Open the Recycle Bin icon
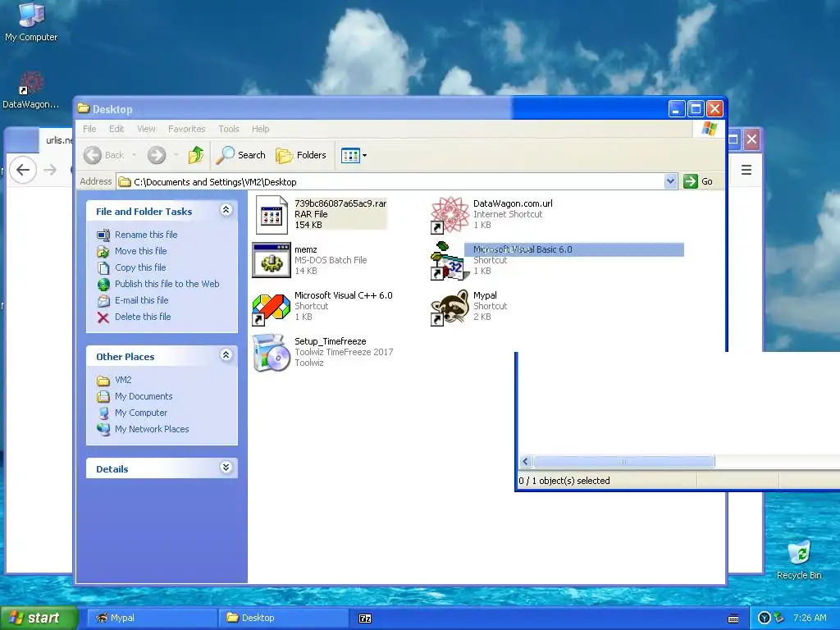The image size is (840, 630). [799, 559]
